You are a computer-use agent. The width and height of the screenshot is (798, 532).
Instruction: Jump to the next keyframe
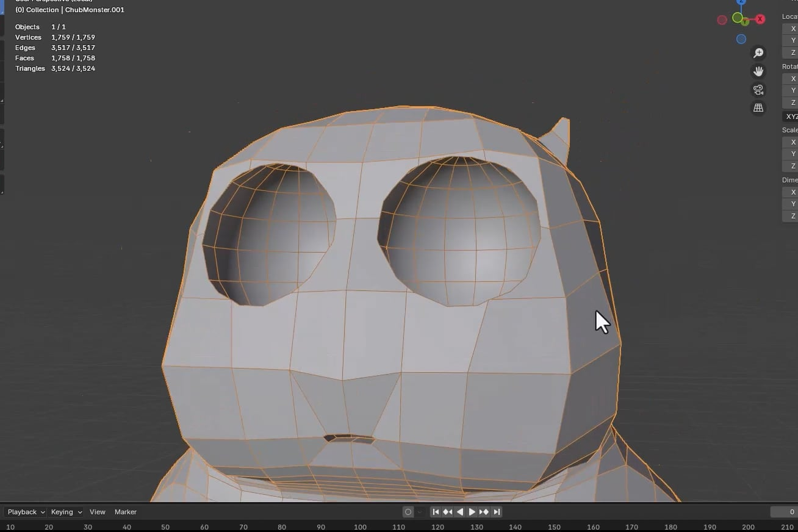[484, 512]
